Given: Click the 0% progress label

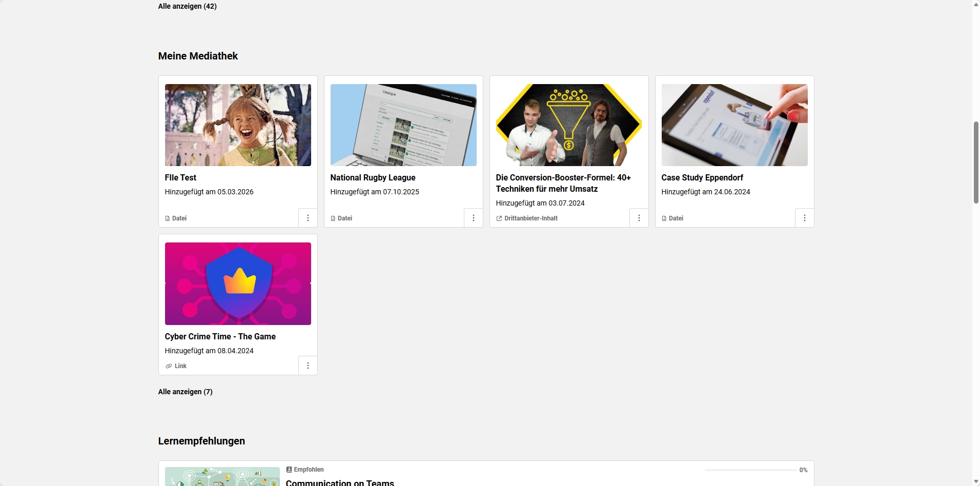Looking at the screenshot, I should click(804, 470).
